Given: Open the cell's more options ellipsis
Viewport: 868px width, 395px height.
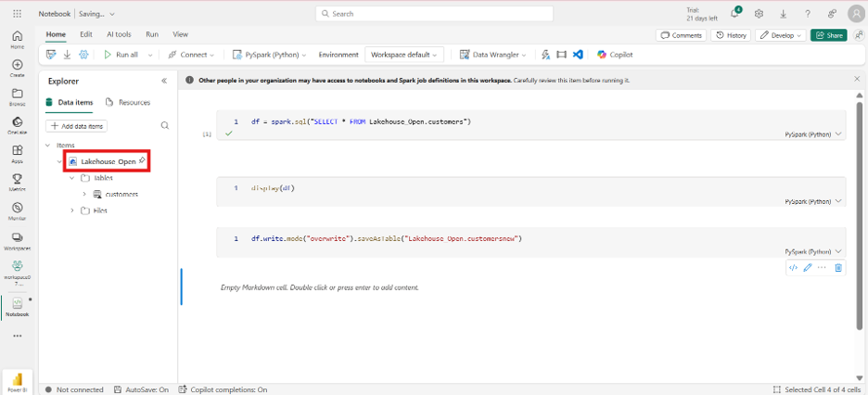Looking at the screenshot, I should 822,268.
